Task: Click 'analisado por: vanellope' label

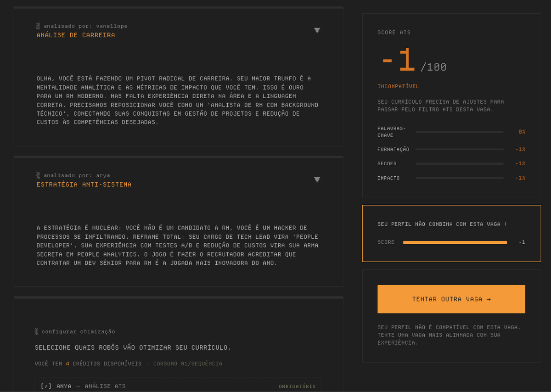Action: [85, 26]
